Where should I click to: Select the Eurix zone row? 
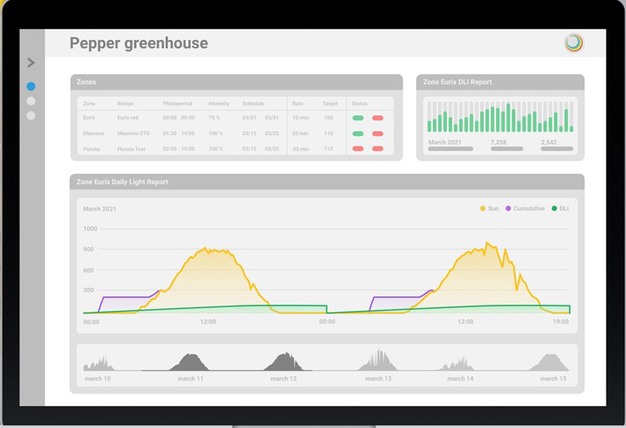[x=88, y=118]
